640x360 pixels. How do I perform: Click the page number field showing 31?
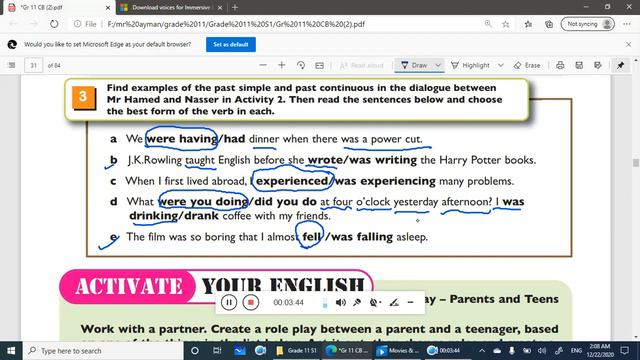(33, 65)
